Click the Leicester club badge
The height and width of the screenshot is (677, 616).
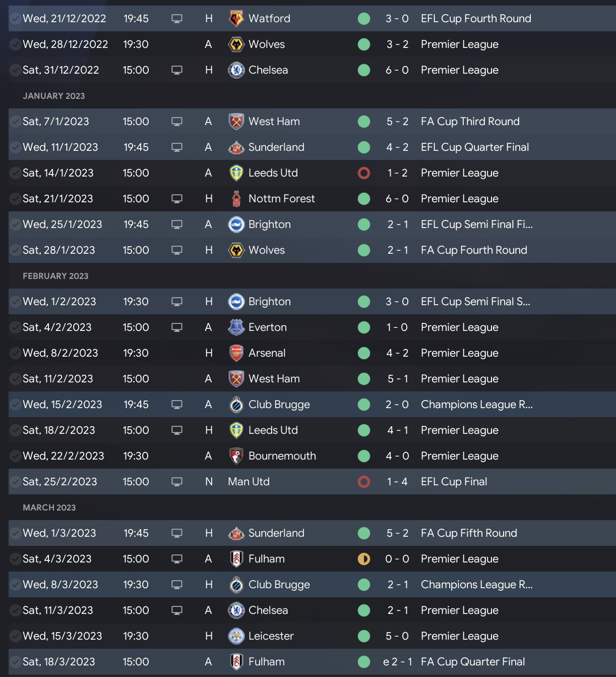[x=236, y=636]
